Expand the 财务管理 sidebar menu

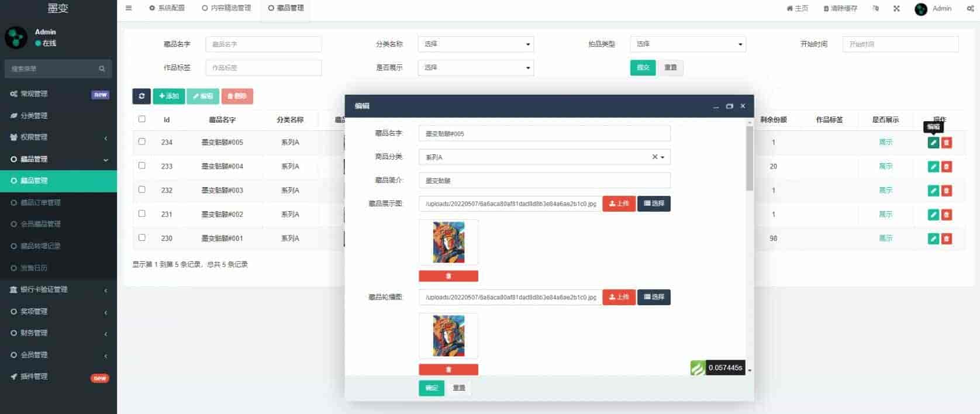(x=58, y=333)
